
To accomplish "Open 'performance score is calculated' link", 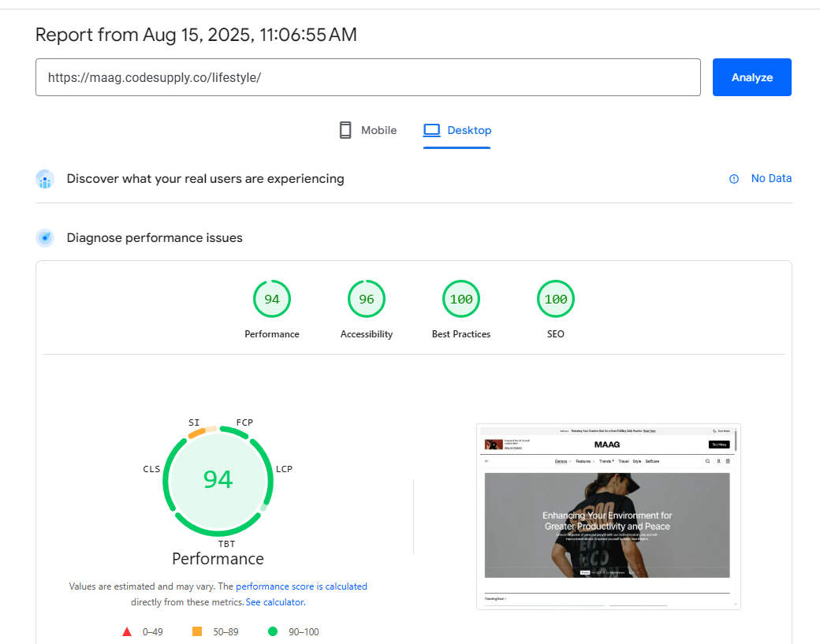I will click(301, 586).
